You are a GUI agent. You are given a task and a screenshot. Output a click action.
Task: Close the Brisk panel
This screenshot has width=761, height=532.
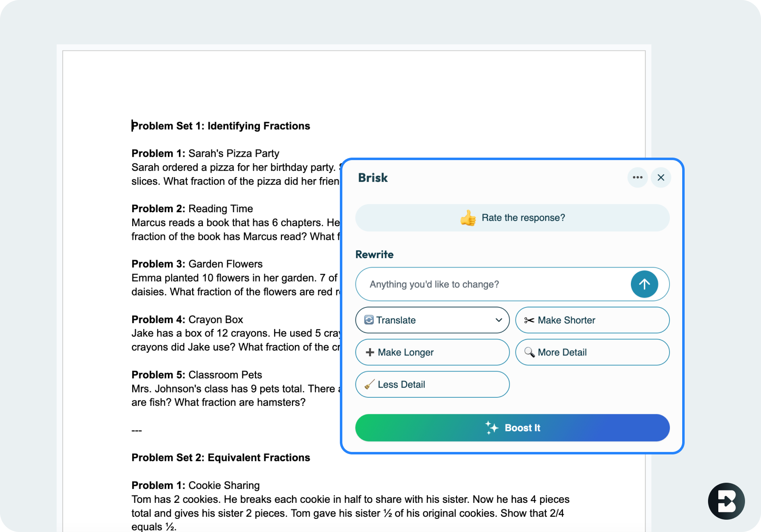[661, 177]
